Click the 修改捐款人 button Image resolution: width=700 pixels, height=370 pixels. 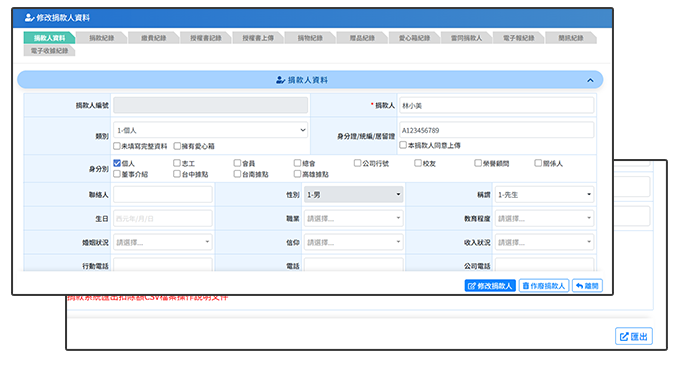pos(490,286)
